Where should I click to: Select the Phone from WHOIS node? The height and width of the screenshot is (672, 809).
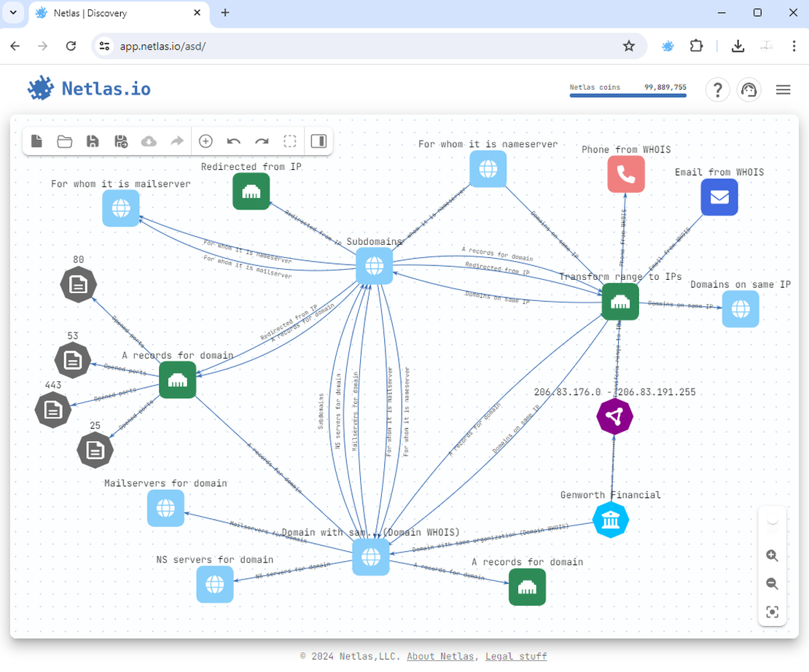coord(626,174)
